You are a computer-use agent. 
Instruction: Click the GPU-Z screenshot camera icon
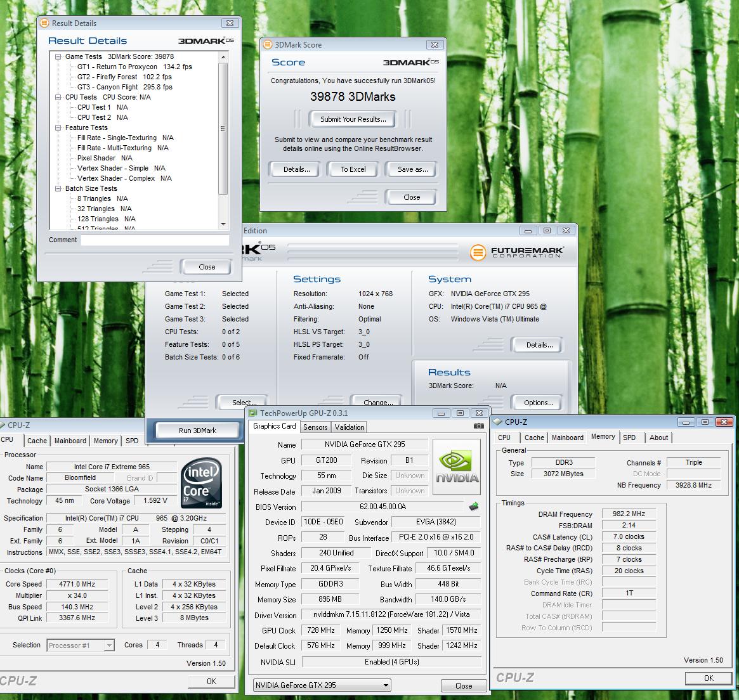tap(478, 426)
